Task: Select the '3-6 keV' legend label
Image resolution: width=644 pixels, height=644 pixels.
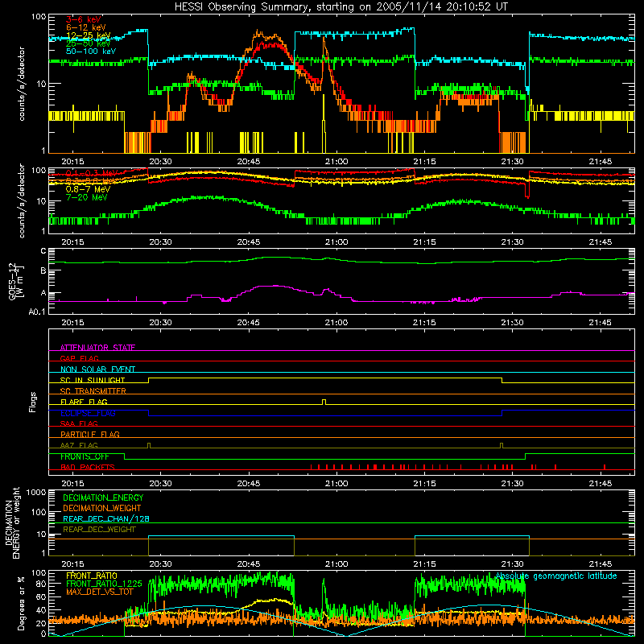Action: click(83, 19)
